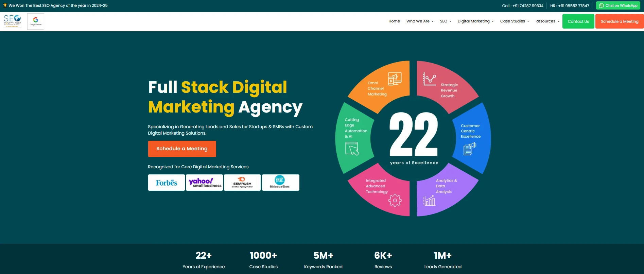The image size is (644, 274).
Task: Click the hero Schedule a Meeting button
Action: coord(182,149)
